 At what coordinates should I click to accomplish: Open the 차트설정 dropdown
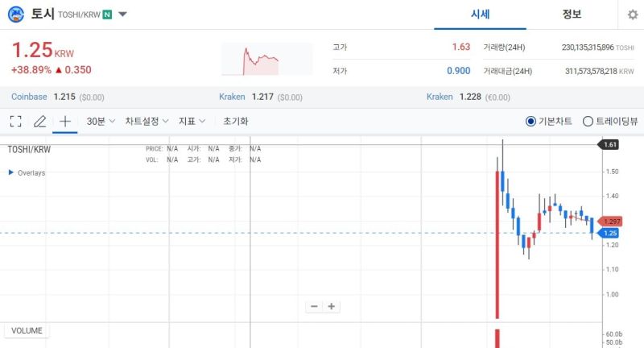pyautogui.click(x=147, y=121)
